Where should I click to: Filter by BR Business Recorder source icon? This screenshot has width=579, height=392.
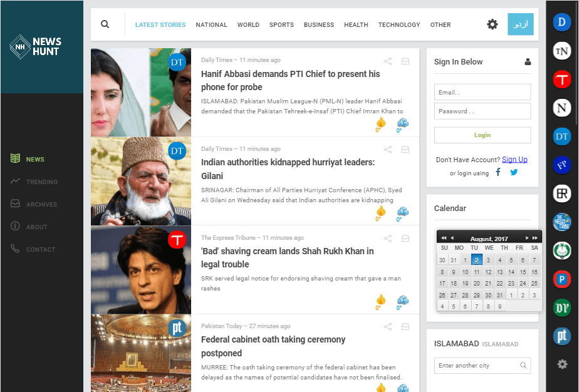point(561,193)
